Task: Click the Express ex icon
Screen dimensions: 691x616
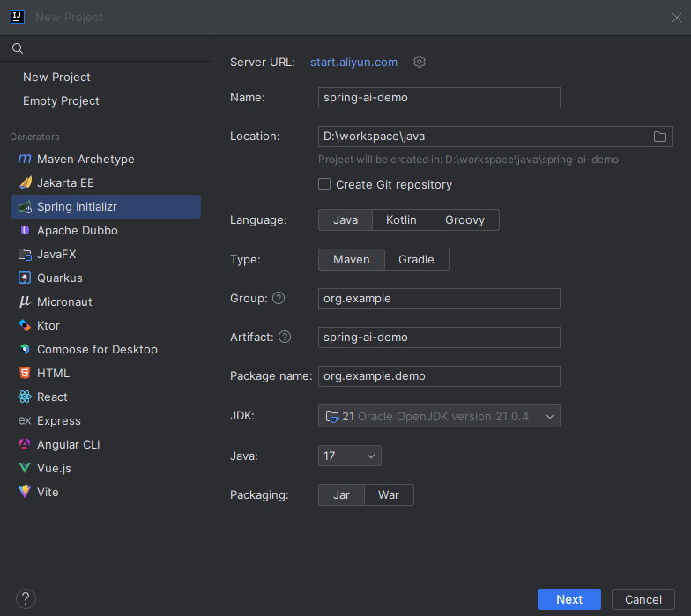Action: pyautogui.click(x=25, y=420)
